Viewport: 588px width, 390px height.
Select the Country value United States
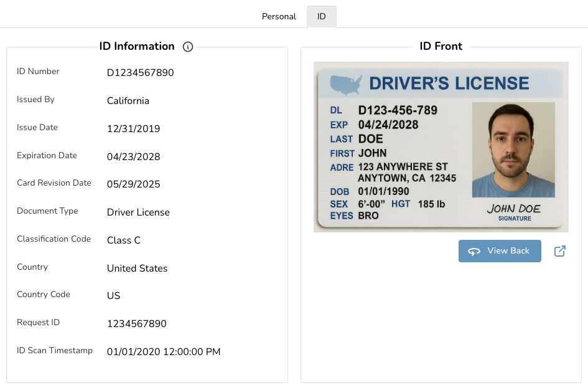click(x=137, y=269)
